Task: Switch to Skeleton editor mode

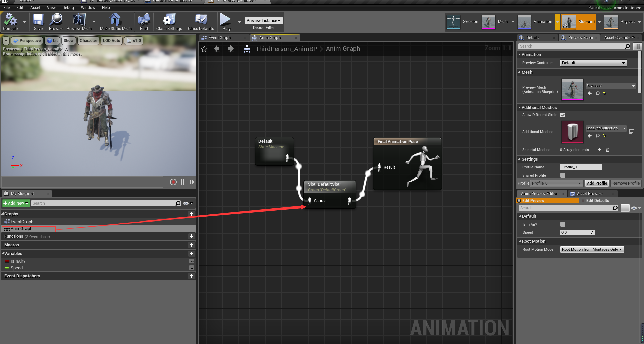Action: point(463,22)
